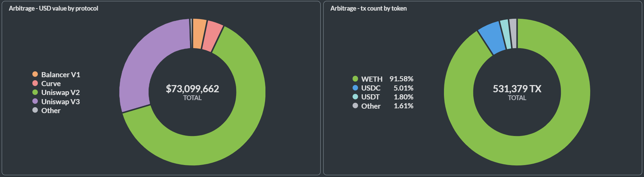The width and height of the screenshot is (644, 177).
Task: Open the tx count by token panel title
Action: coord(368,8)
